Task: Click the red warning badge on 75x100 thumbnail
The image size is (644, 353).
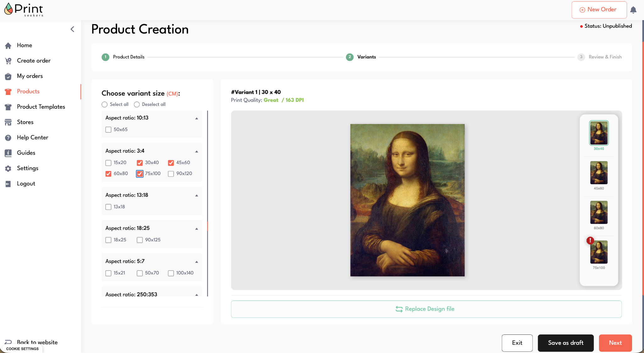Action: 590,240
